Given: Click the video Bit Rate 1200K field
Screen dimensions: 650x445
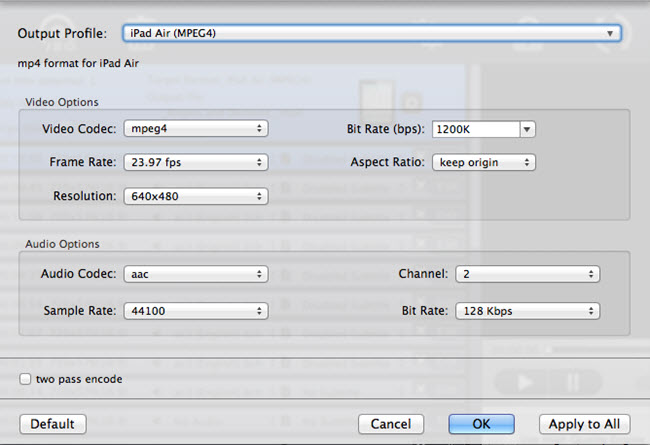Looking at the screenshot, I should (x=476, y=129).
